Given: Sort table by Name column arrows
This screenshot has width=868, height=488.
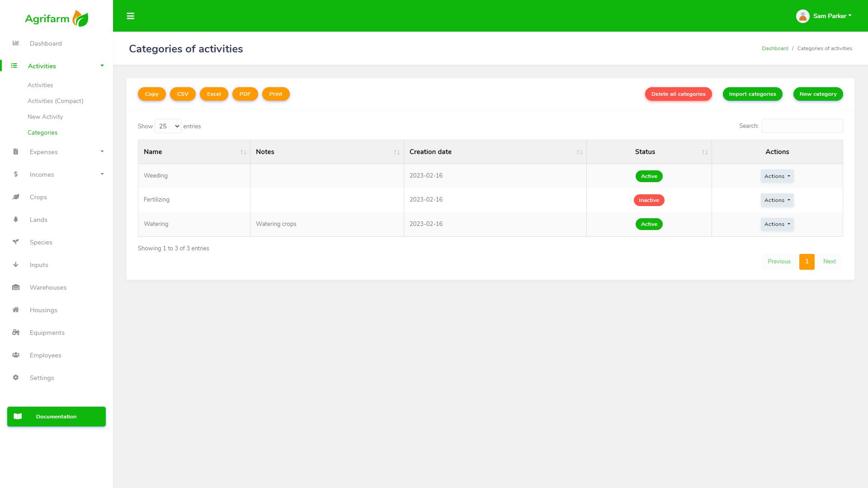Looking at the screenshot, I should [243, 152].
